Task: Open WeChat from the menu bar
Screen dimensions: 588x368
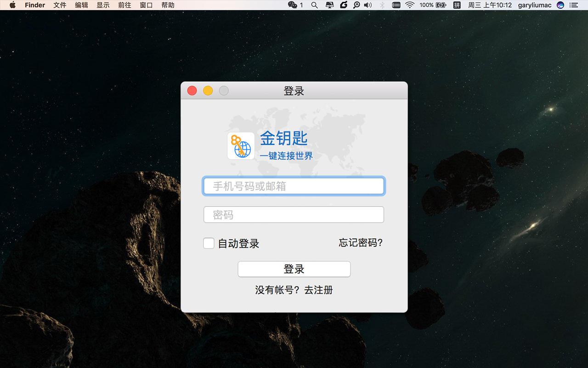Action: coord(293,5)
